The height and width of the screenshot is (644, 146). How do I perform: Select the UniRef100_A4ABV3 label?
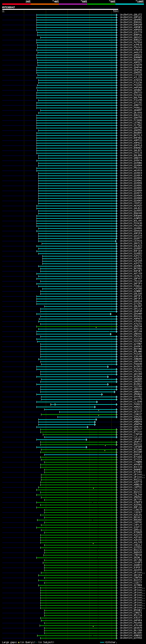pos(131,565)
